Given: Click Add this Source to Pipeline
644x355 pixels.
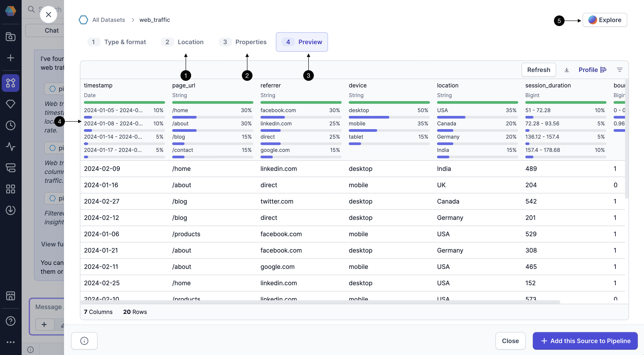Looking at the screenshot, I should pyautogui.click(x=585, y=341).
